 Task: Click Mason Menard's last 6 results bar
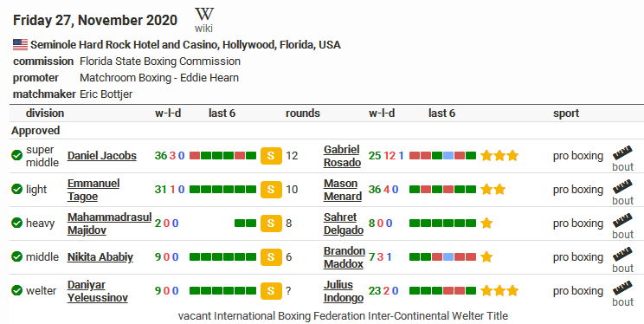[x=443, y=189]
